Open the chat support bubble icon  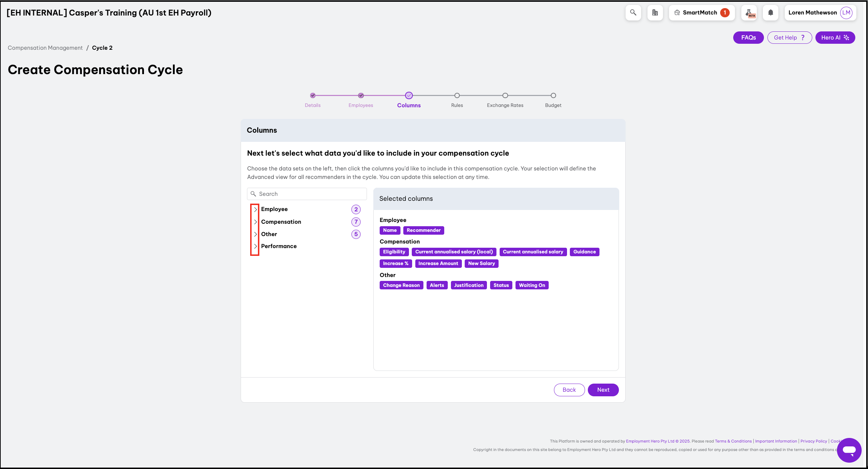pos(849,450)
